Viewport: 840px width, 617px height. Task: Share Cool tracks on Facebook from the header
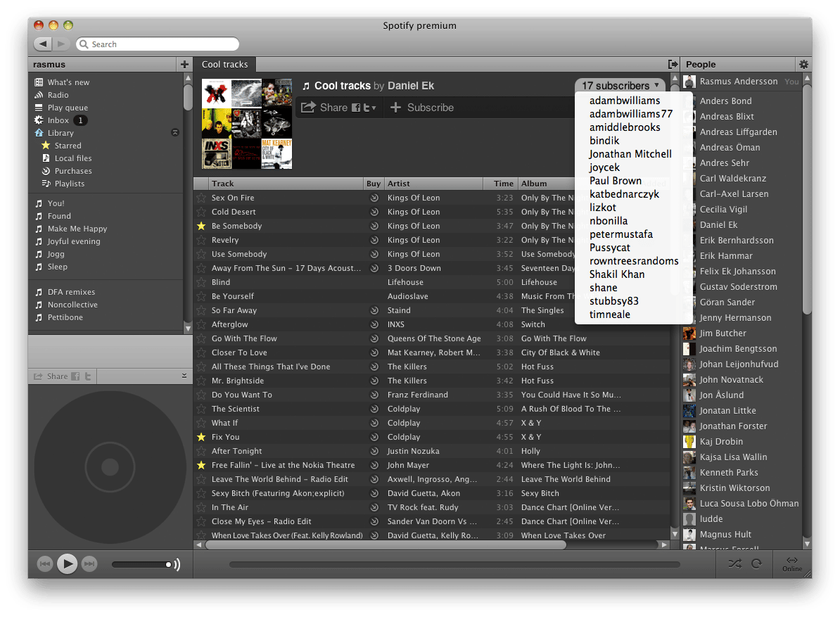click(x=356, y=108)
